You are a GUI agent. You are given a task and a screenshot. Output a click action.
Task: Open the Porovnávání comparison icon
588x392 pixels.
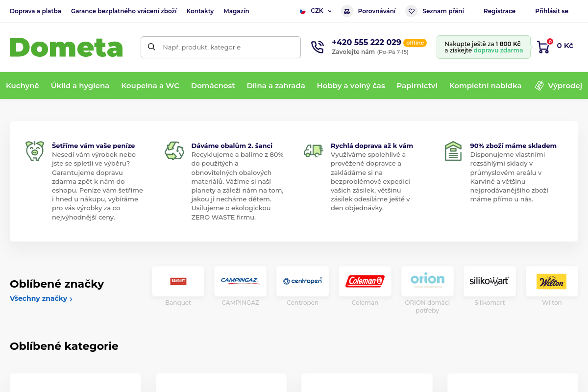[x=347, y=11]
